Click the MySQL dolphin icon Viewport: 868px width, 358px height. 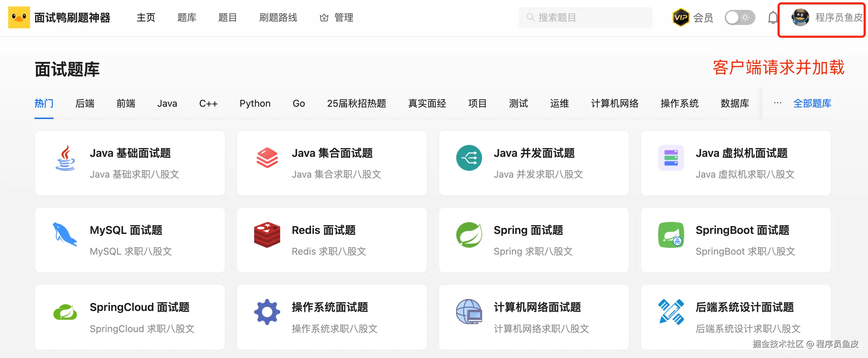point(65,234)
